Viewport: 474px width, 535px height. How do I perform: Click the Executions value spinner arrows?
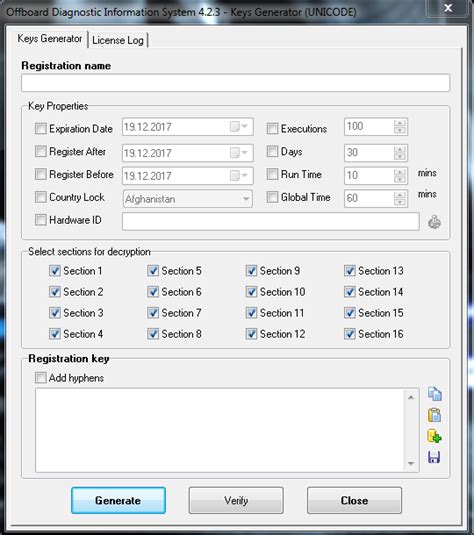pos(400,127)
